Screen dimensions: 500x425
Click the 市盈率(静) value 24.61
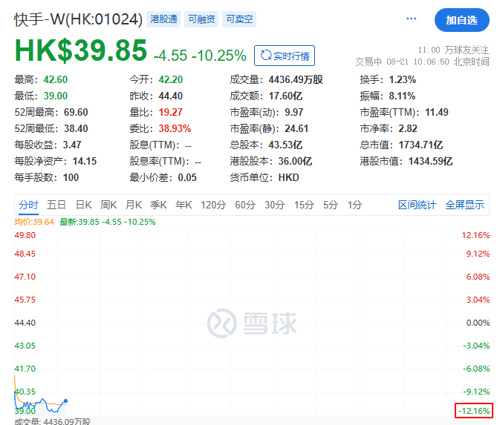pyautogui.click(x=296, y=129)
